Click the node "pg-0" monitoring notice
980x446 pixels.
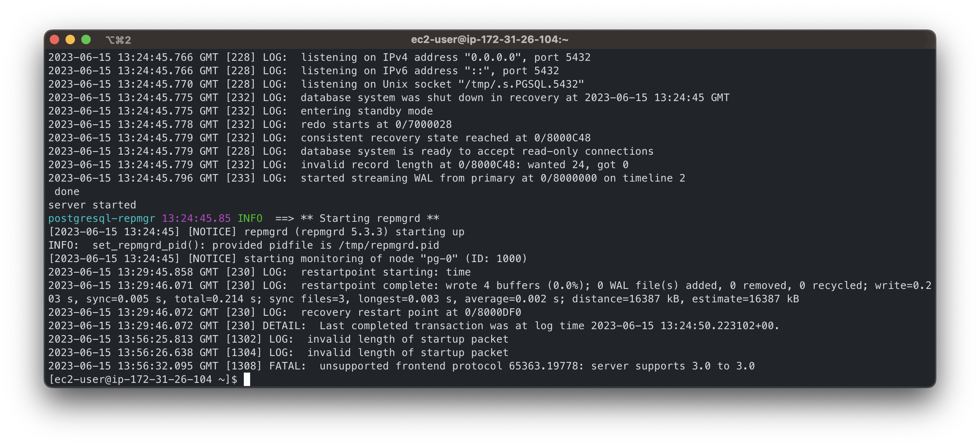tap(288, 259)
